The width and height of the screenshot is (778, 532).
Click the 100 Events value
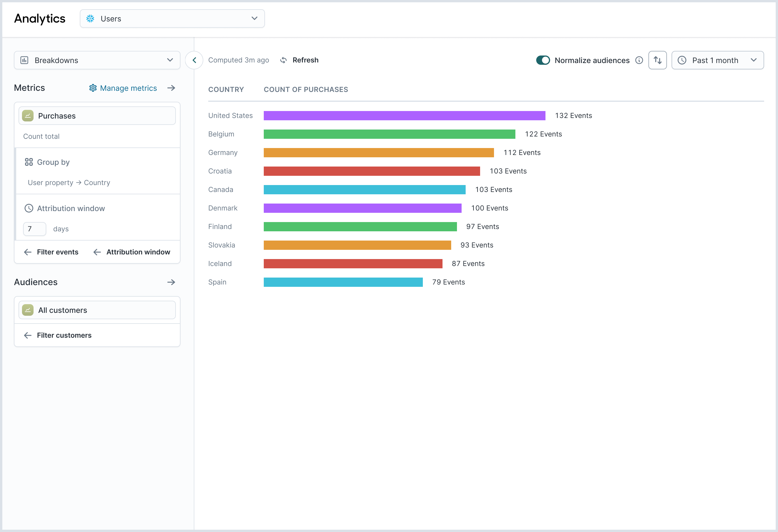pos(489,208)
